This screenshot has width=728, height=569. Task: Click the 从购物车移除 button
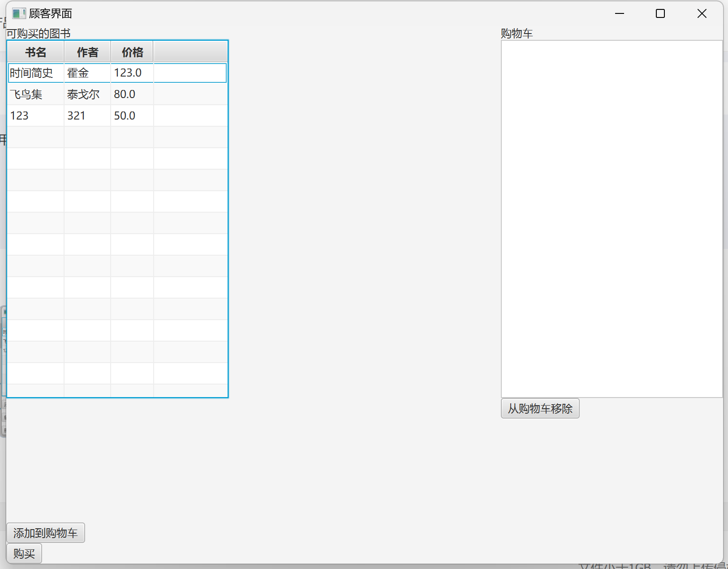(540, 408)
